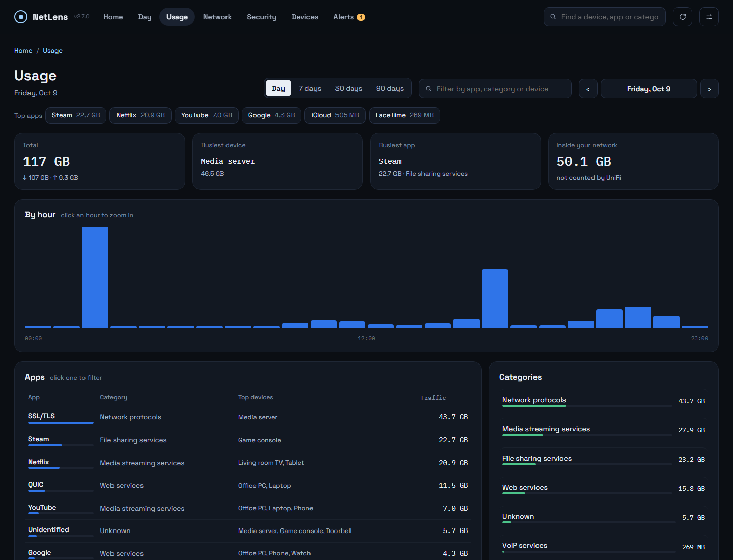Click the VoIP services category entry
This screenshot has height=560, width=733.
(604, 547)
